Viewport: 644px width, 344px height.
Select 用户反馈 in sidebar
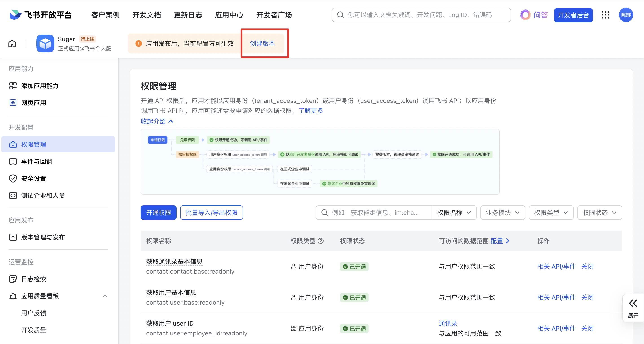[34, 313]
